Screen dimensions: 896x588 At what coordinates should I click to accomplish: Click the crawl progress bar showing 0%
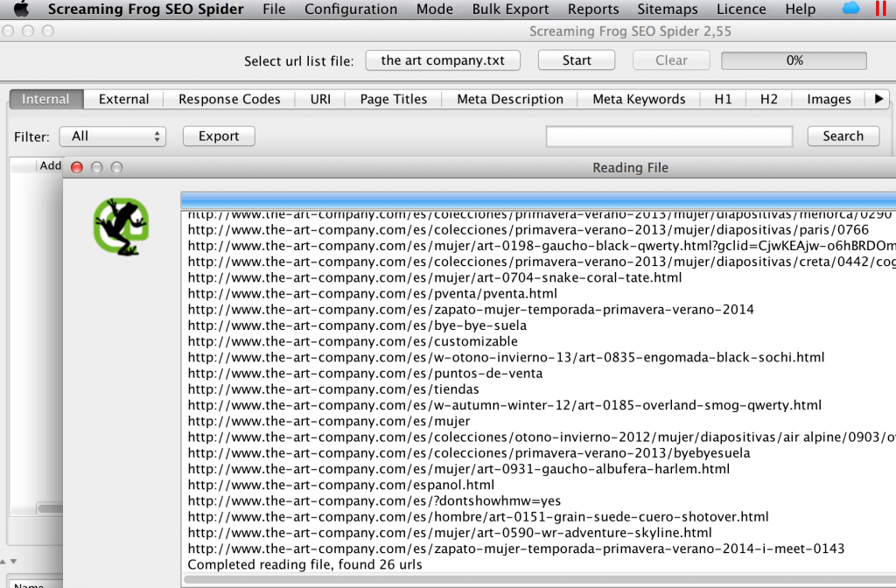[794, 60]
